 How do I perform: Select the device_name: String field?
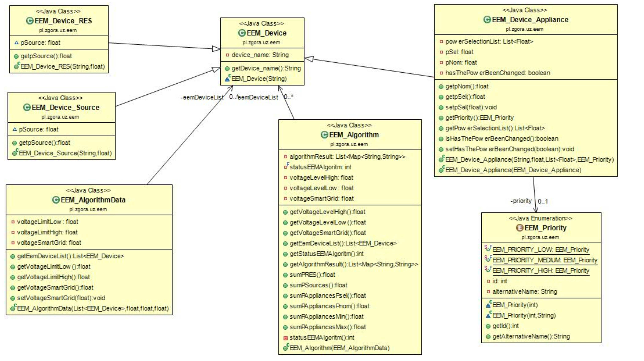point(260,55)
